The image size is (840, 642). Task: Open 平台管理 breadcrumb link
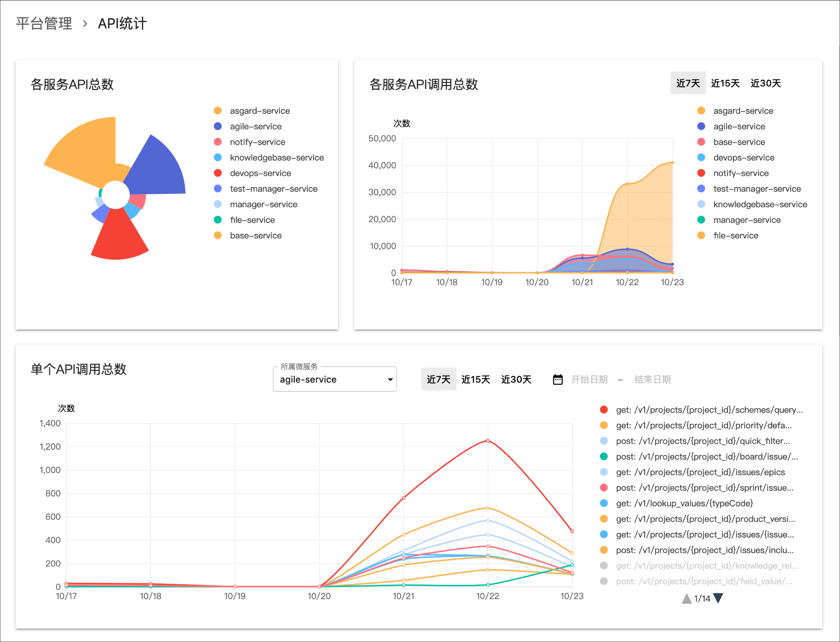pyautogui.click(x=44, y=24)
